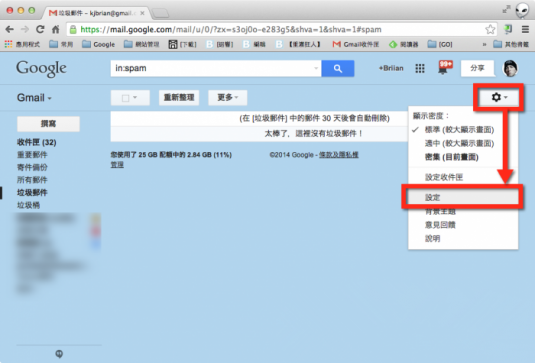This screenshot has width=535, height=363.
Task: Click the browser forward arrow
Action: pyautogui.click(x=25, y=29)
